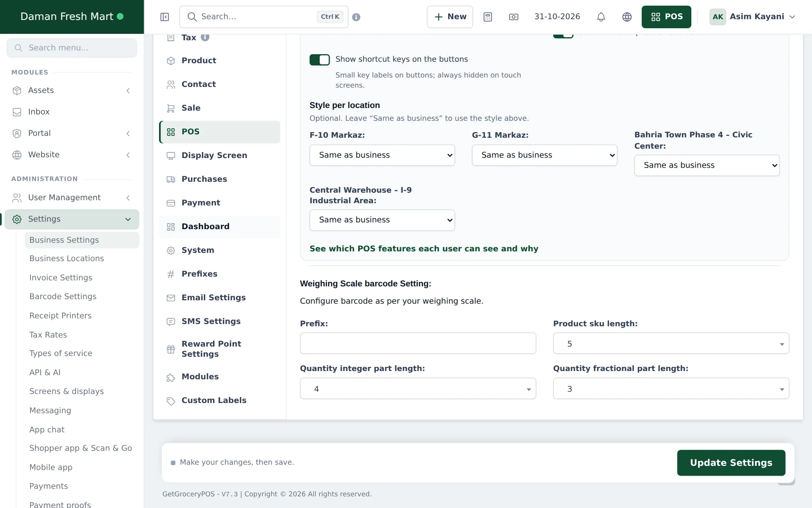This screenshot has width=812, height=508.
Task: Click the New button in the top bar
Action: pos(450,17)
